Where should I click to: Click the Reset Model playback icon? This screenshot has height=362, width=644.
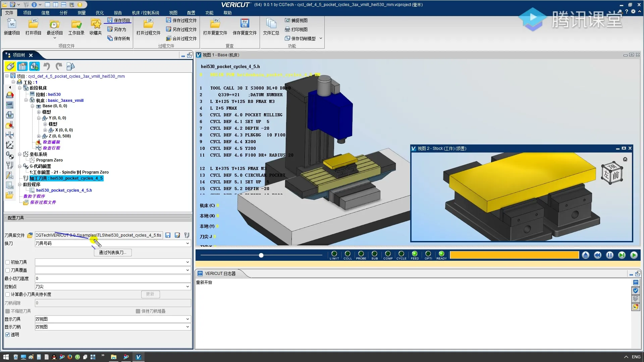(585, 255)
